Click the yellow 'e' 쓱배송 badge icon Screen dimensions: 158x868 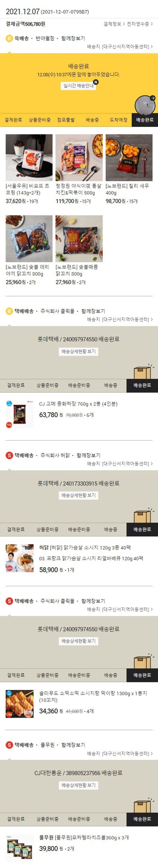(9, 38)
